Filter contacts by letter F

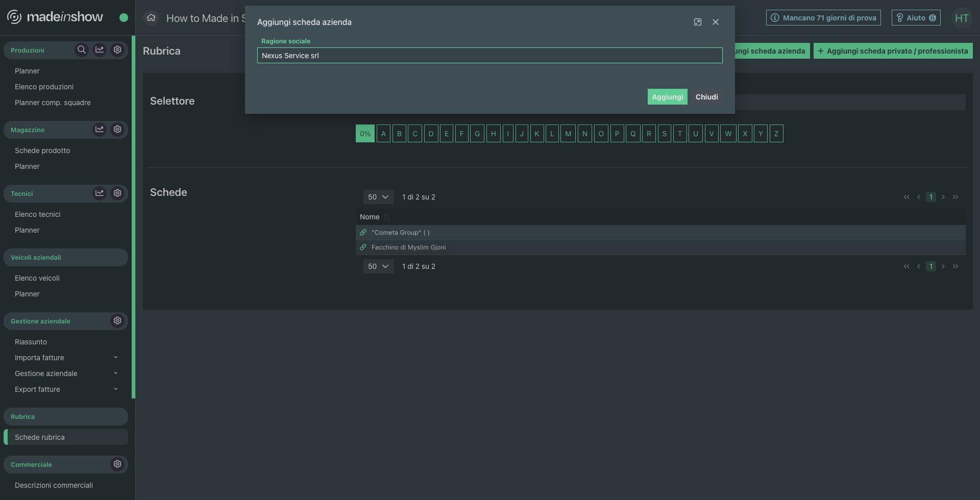(461, 134)
